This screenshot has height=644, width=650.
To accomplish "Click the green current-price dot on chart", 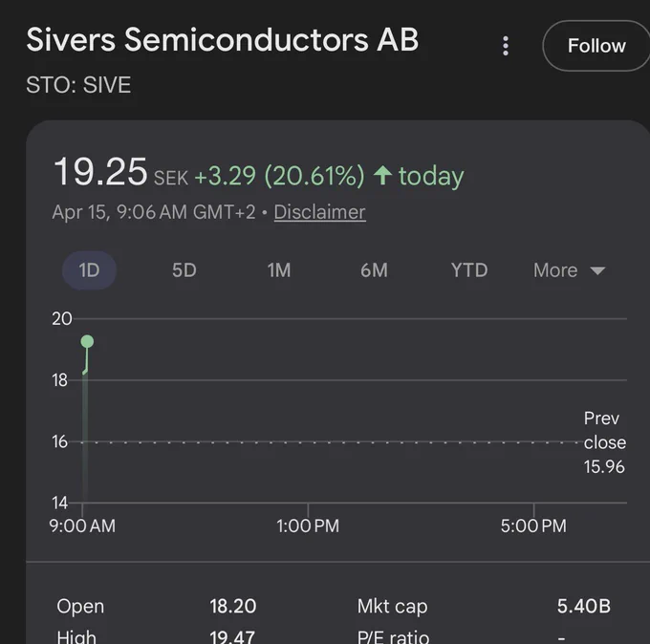I will pyautogui.click(x=87, y=341).
